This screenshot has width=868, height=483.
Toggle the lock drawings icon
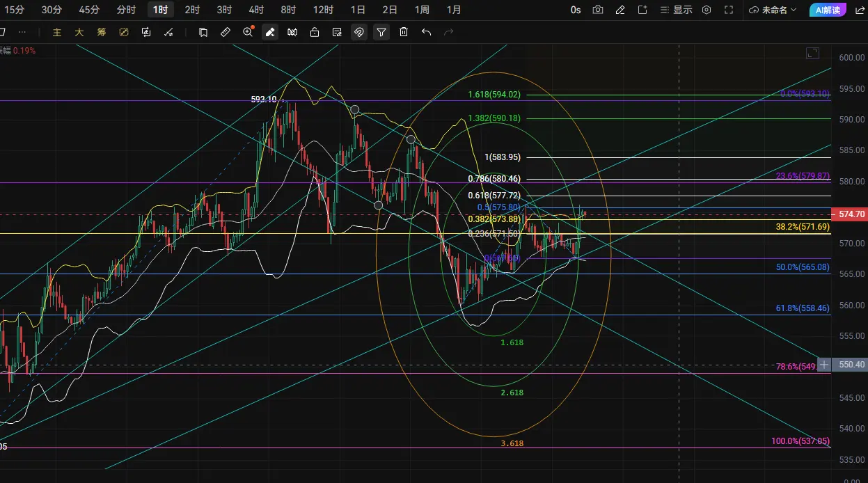click(x=315, y=32)
